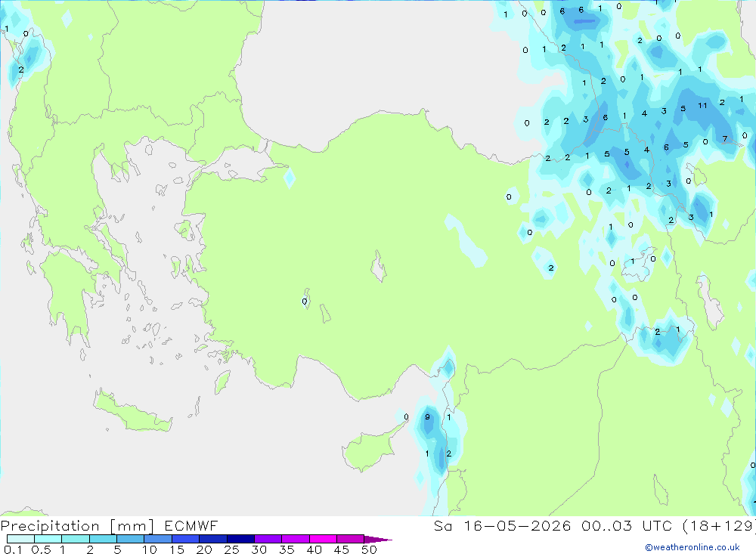Viewport: 756px width, 554px height.
Task: Click the 2–5 mm legend color box
Action: pyautogui.click(x=103, y=539)
